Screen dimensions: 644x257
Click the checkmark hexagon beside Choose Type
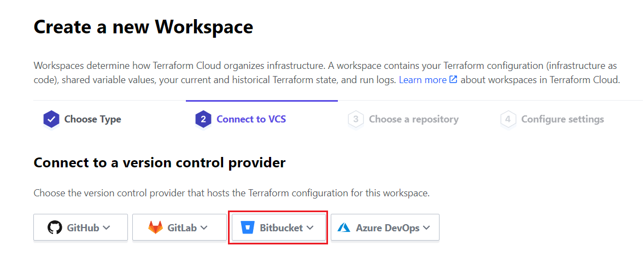pos(51,119)
